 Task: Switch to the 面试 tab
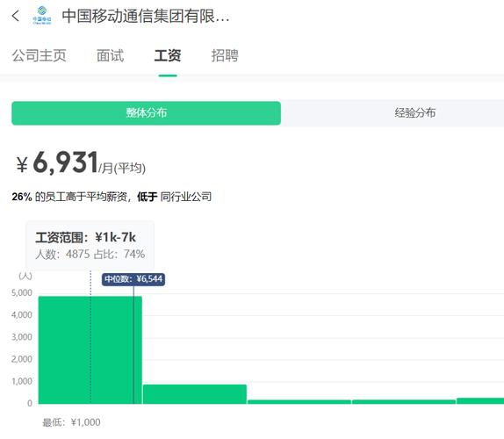pyautogui.click(x=111, y=55)
